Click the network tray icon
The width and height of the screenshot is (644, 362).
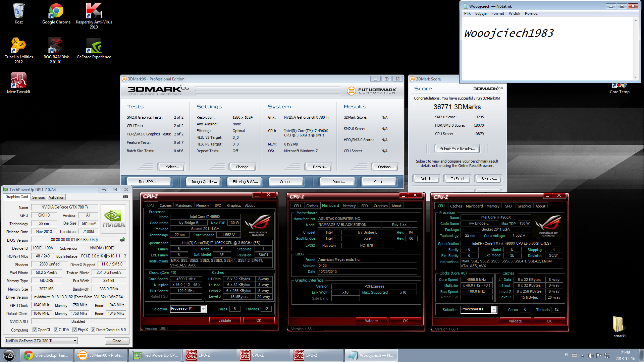(x=607, y=355)
